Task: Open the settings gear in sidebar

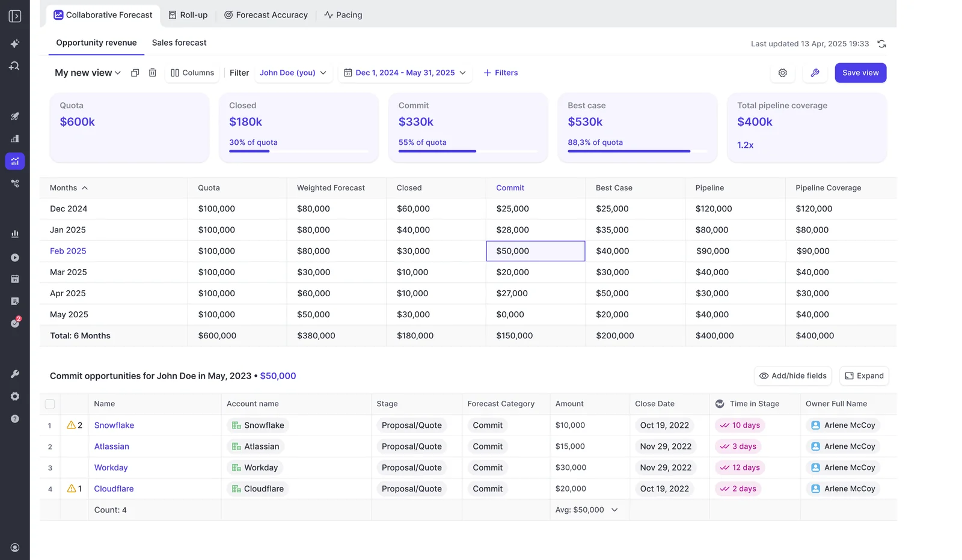Action: (x=15, y=397)
